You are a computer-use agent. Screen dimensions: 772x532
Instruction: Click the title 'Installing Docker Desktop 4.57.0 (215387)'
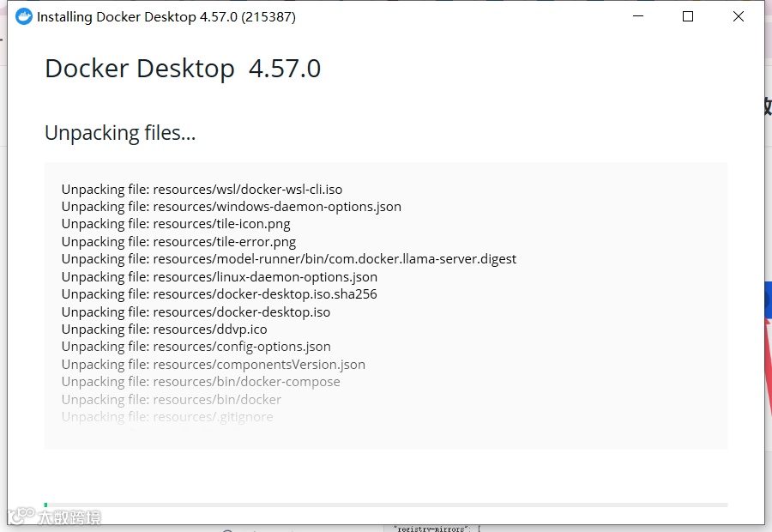166,17
